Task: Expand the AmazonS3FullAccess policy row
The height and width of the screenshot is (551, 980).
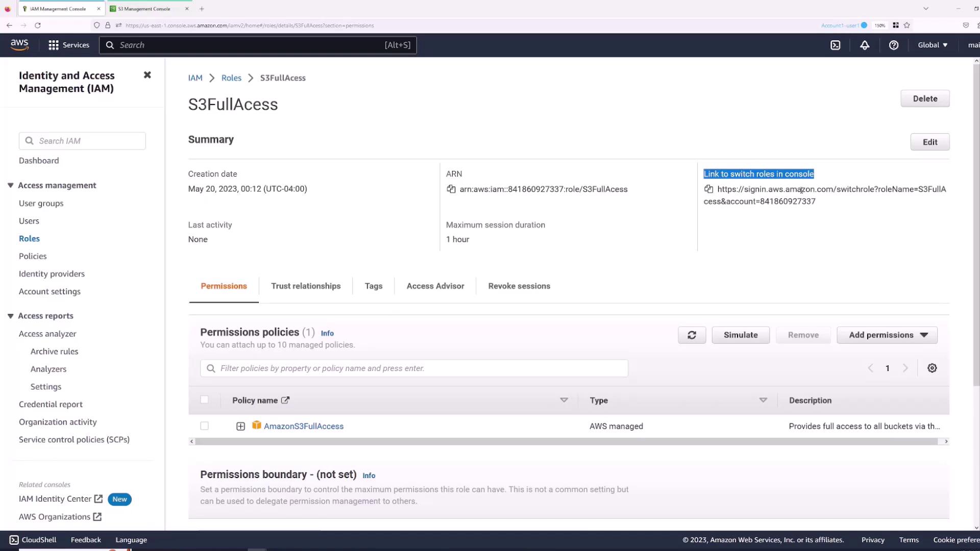Action: [x=240, y=427]
